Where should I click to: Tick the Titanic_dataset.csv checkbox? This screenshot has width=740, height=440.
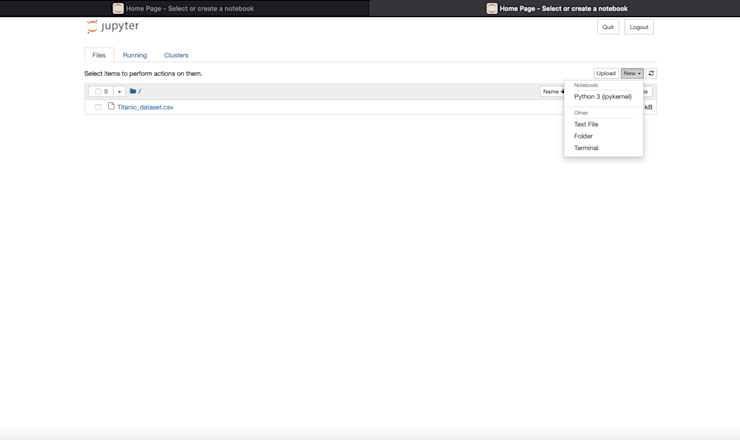(x=98, y=107)
